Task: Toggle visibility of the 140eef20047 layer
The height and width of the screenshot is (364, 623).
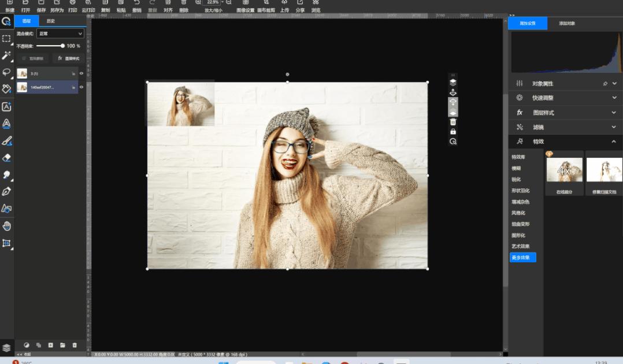Action: click(81, 87)
